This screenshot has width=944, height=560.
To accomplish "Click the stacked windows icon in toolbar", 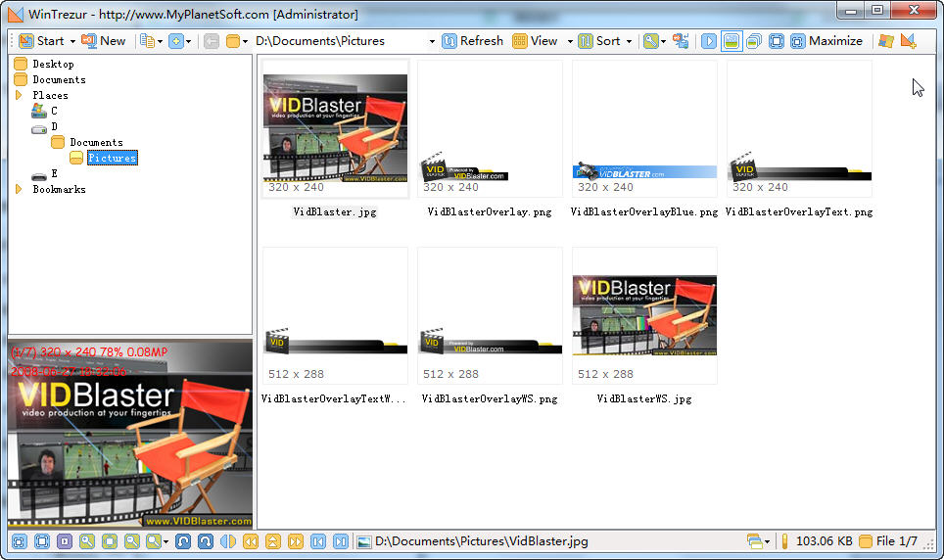I will 754,41.
